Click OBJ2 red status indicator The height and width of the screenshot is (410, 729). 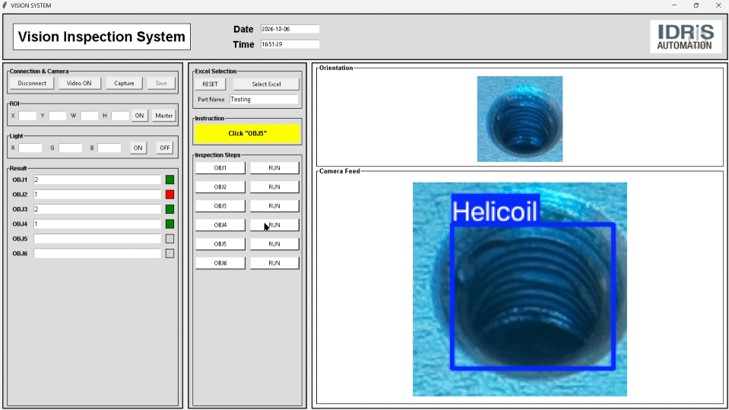tap(170, 194)
